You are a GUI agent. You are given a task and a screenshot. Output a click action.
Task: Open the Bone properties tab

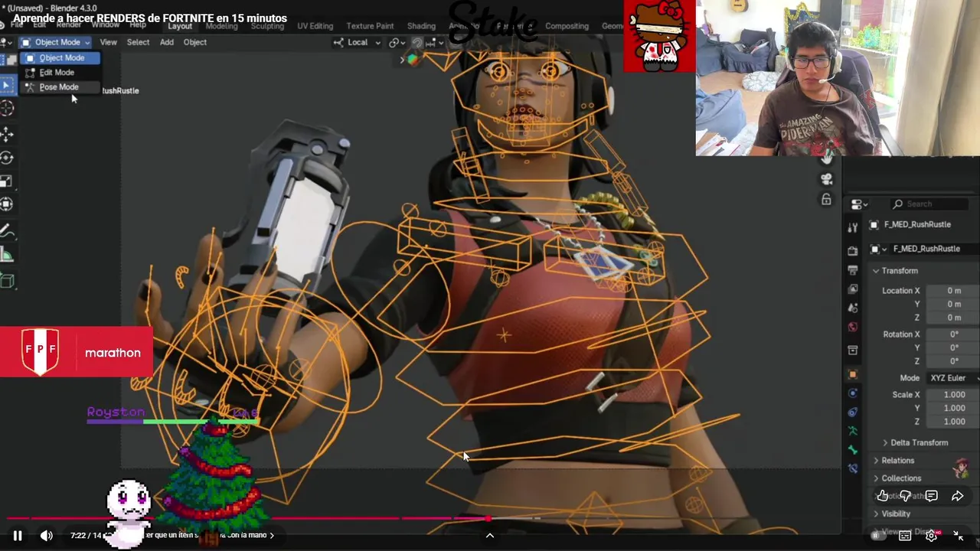coord(853,451)
